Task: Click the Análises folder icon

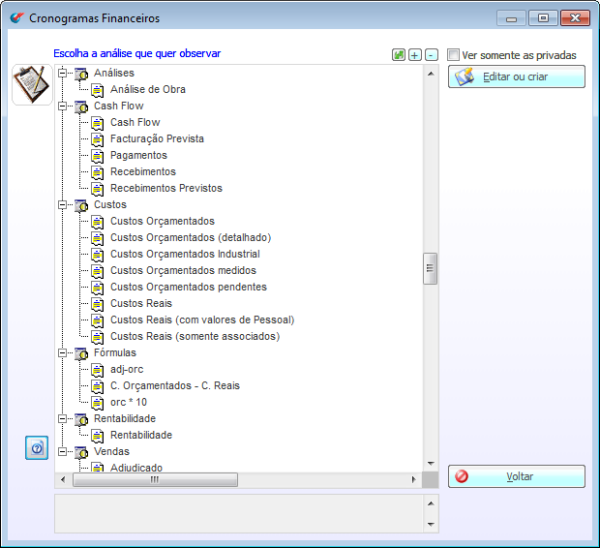Action: click(x=81, y=73)
